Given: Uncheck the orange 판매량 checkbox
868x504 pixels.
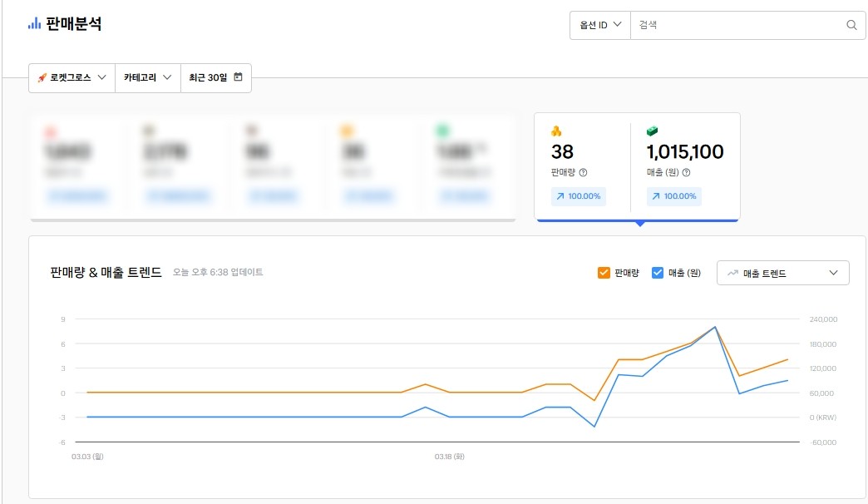Looking at the screenshot, I should (x=604, y=273).
